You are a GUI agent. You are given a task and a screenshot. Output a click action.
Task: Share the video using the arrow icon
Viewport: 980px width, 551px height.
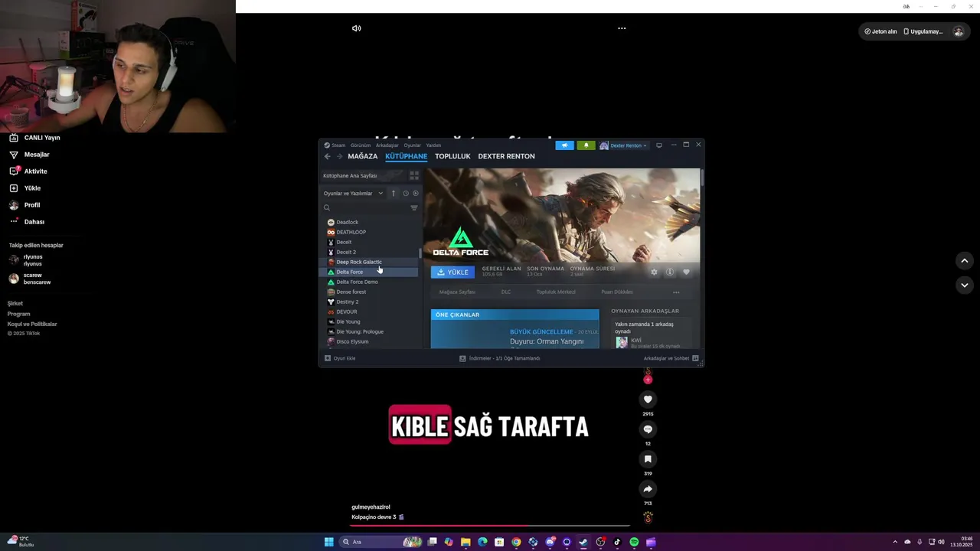pyautogui.click(x=648, y=489)
